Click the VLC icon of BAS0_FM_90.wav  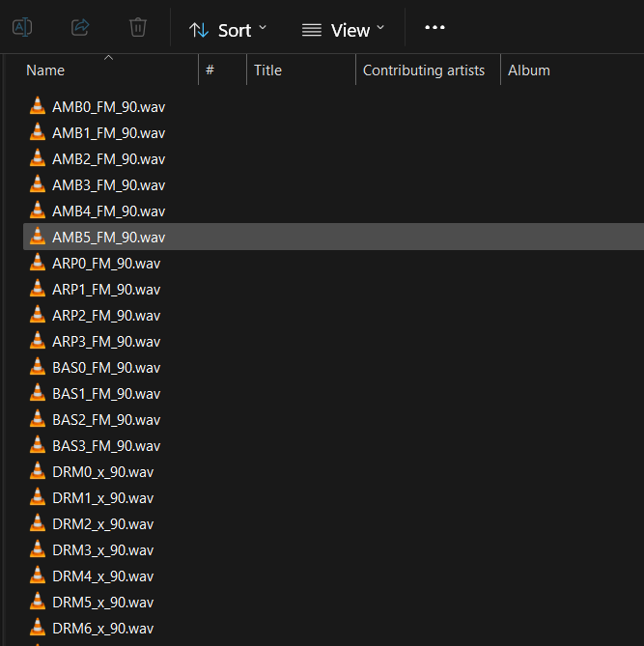point(38,366)
